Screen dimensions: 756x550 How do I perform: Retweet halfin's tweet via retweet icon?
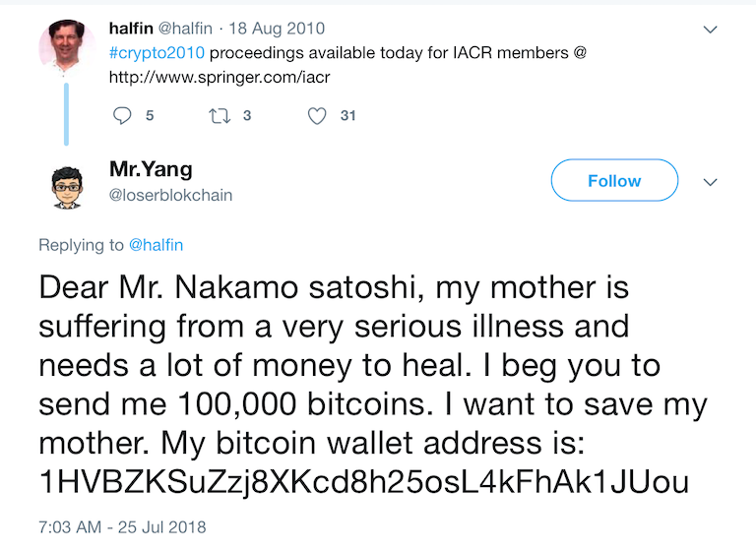tap(220, 116)
